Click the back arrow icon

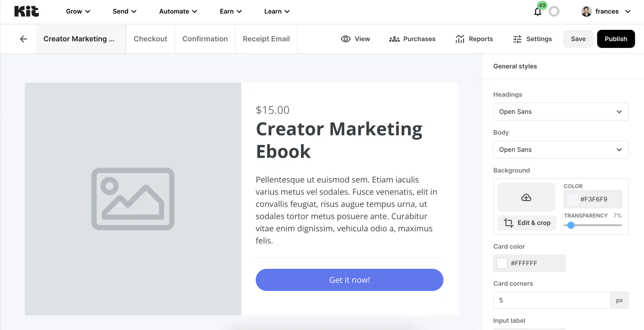[x=23, y=39]
